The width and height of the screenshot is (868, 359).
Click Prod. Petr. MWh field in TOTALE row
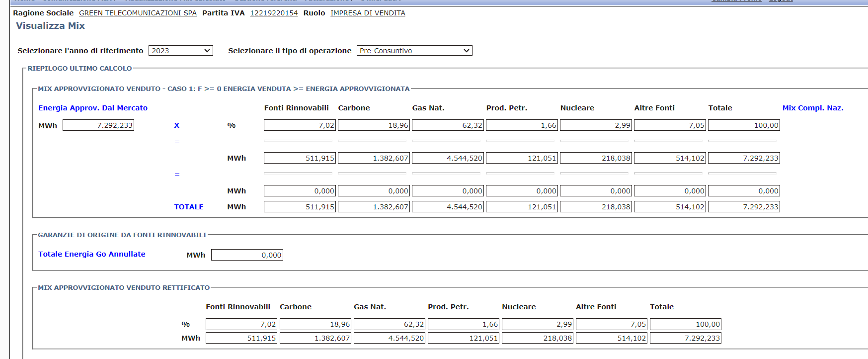tap(522, 207)
